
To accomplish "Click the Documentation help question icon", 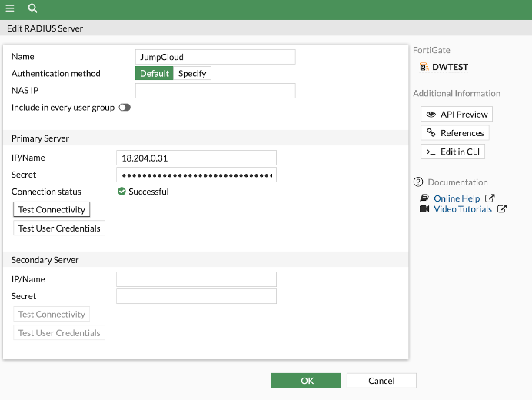I will (x=418, y=182).
